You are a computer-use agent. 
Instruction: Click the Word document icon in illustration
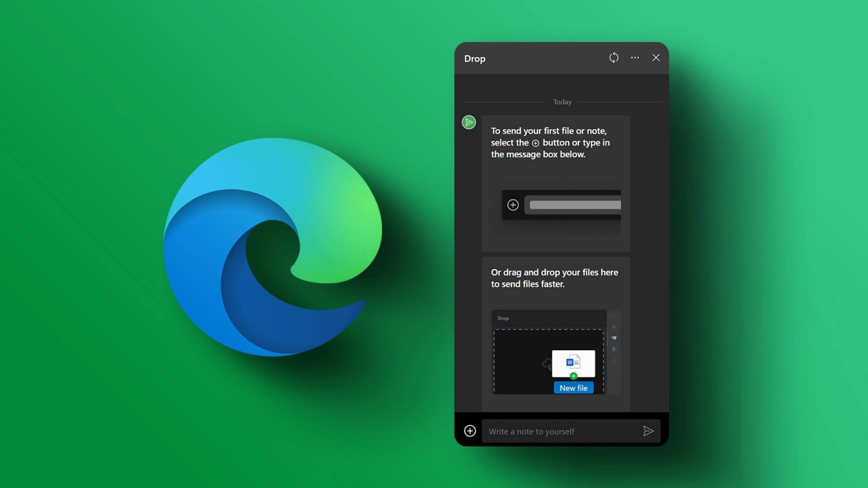coord(573,362)
